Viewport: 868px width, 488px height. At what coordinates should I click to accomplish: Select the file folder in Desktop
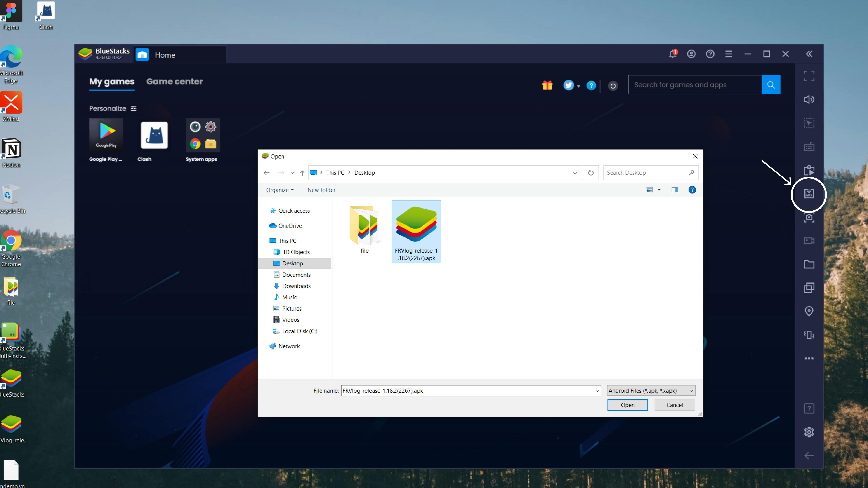tap(365, 230)
